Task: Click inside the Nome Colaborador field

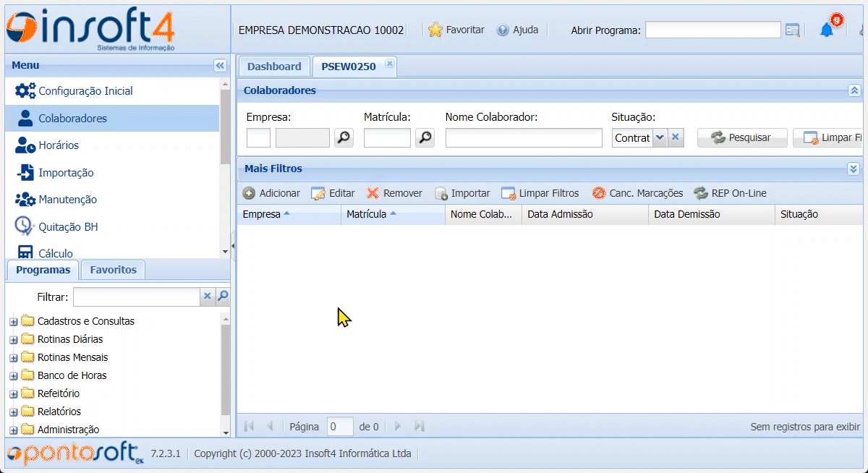Action: click(523, 137)
